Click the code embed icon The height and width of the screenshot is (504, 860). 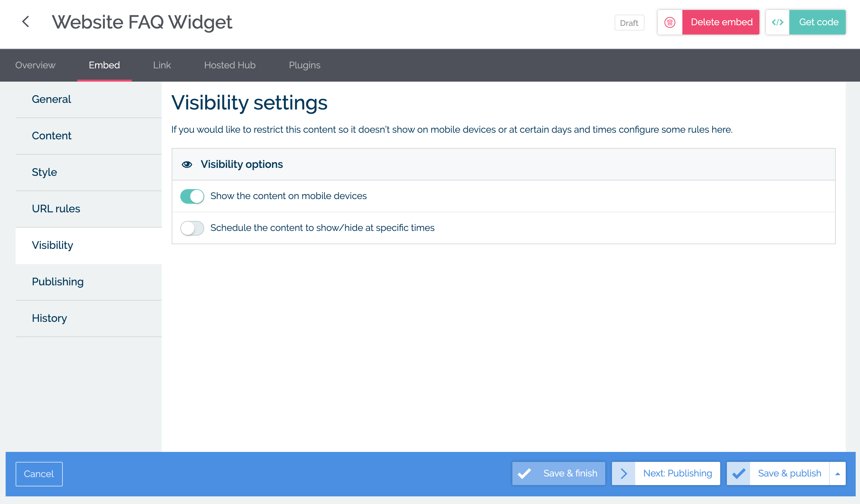(777, 22)
